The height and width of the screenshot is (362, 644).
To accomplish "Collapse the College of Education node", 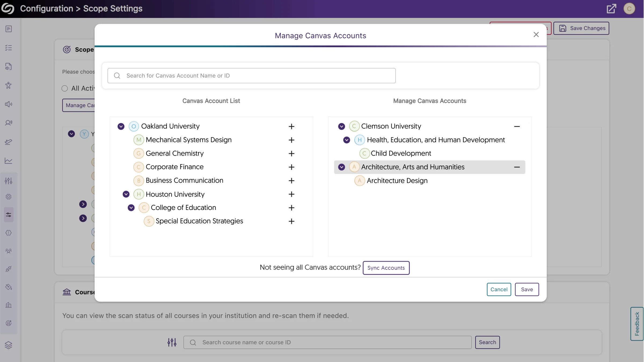I will (131, 208).
